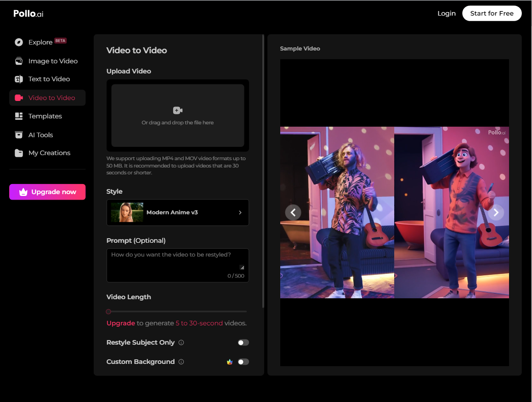Click the 'Sample Video' heading
The image size is (532, 402).
tap(300, 49)
